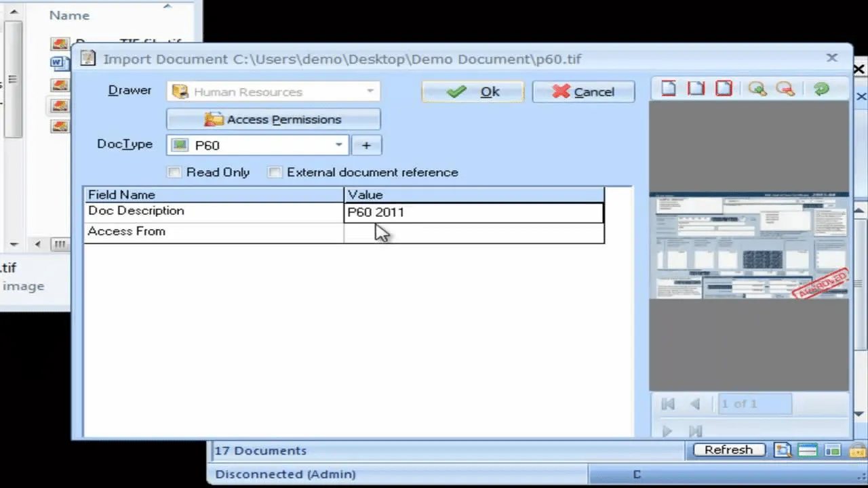Screen dimensions: 868x488
Task: Click the Cancel button
Action: pyautogui.click(x=583, y=91)
